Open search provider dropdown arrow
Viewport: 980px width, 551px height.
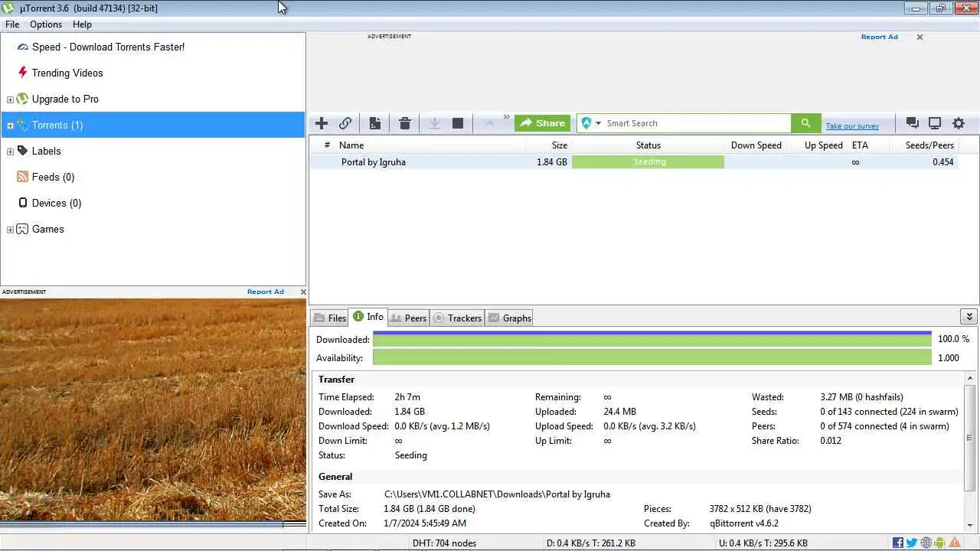tap(598, 123)
